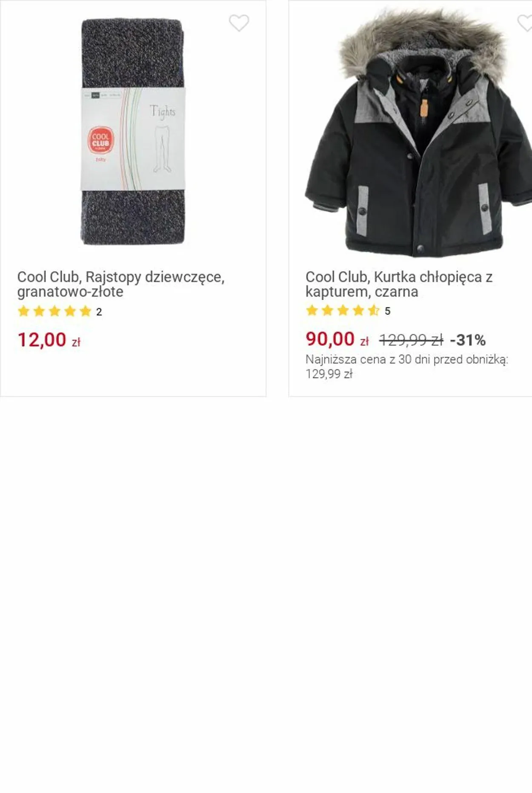Click the leg illustration on tights label
The height and width of the screenshot is (793, 532).
point(162,149)
